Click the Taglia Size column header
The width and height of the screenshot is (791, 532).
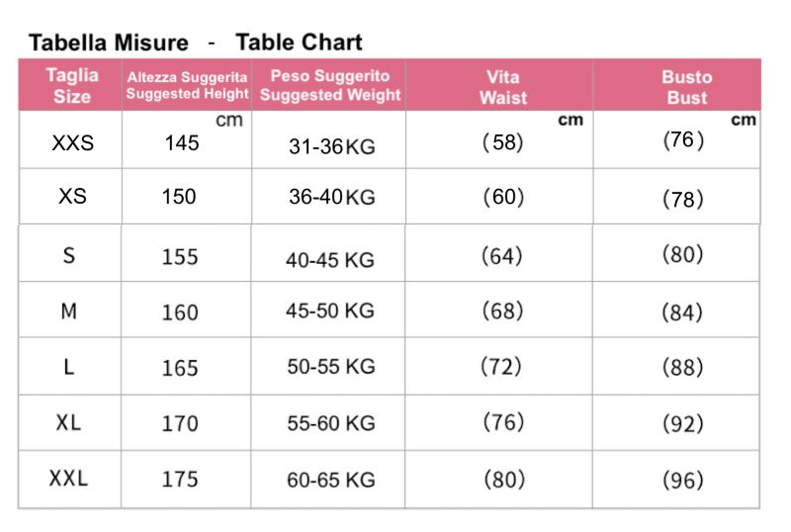tap(72, 86)
